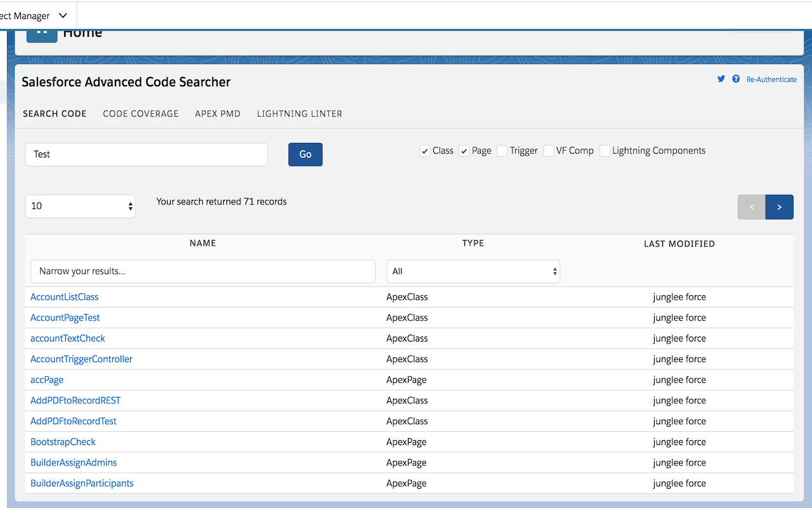This screenshot has height=508, width=812.
Task: Open the Type filter dropdown showing All
Action: [x=473, y=271]
